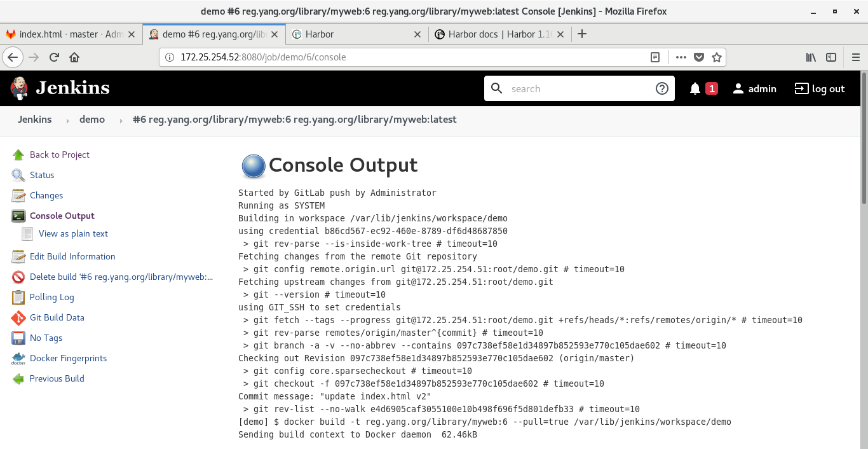Open a new tab with plus button

[x=581, y=34]
